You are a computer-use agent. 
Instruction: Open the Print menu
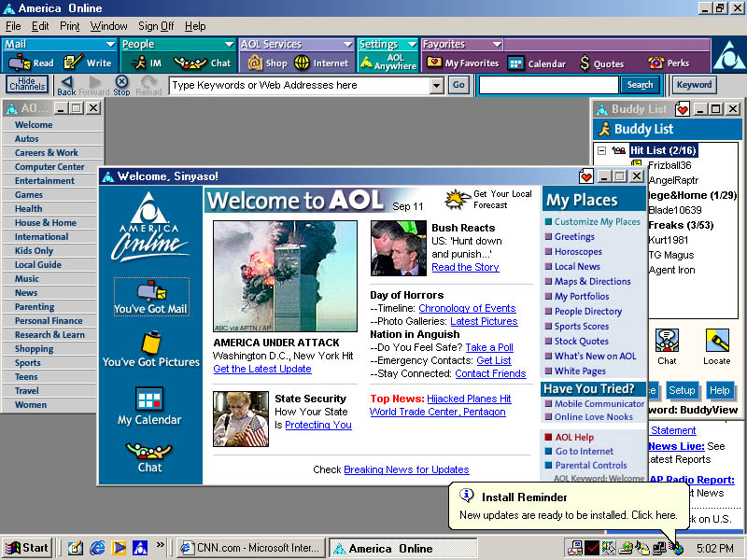tap(69, 26)
